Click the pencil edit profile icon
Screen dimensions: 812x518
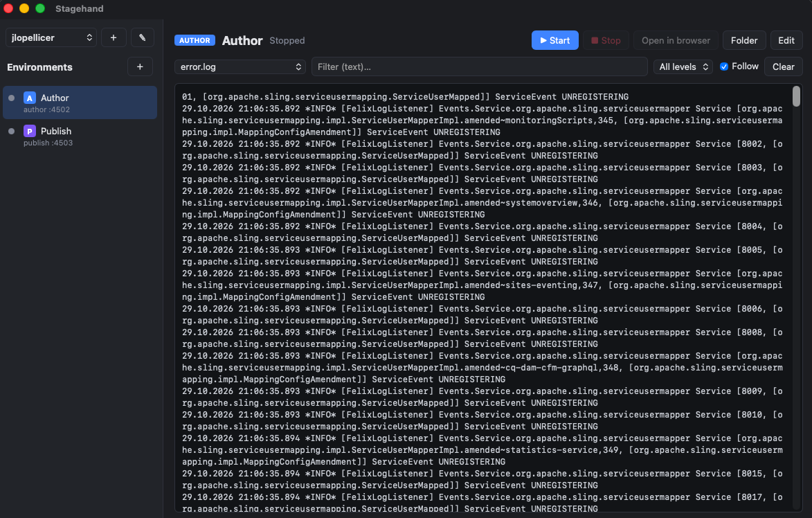[143, 38]
